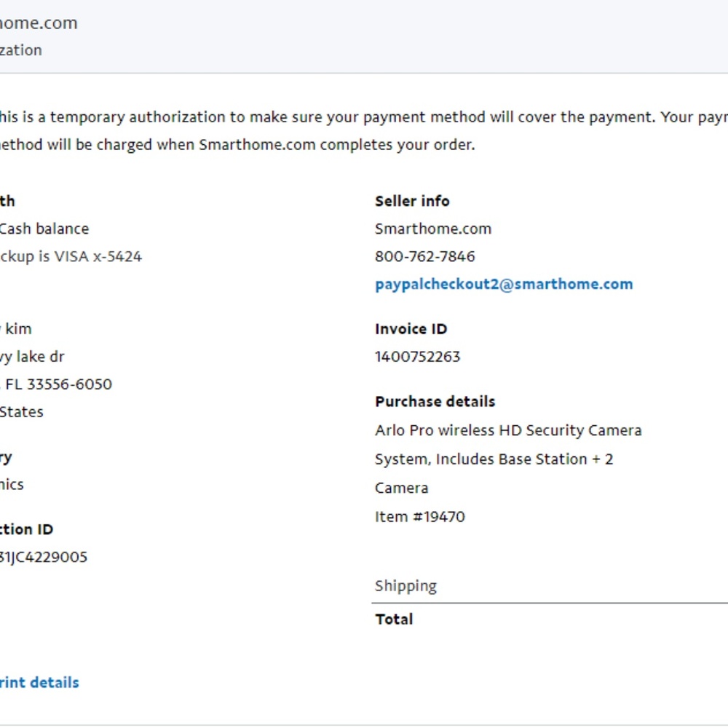This screenshot has width=728, height=728.
Task: Click the 'Item #19470' text
Action: (x=420, y=517)
